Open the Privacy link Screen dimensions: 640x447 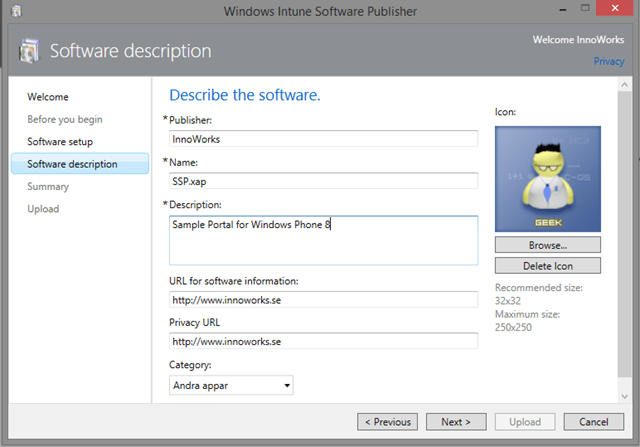pos(609,61)
